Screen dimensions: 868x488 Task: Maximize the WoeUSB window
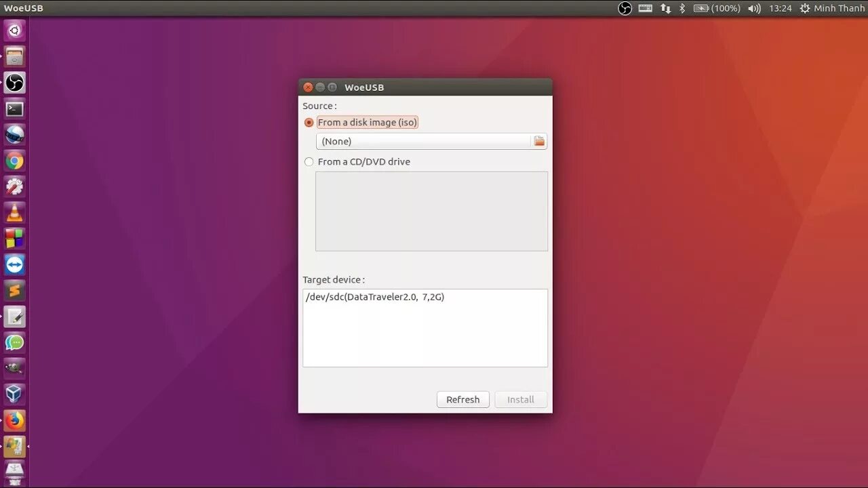(332, 87)
